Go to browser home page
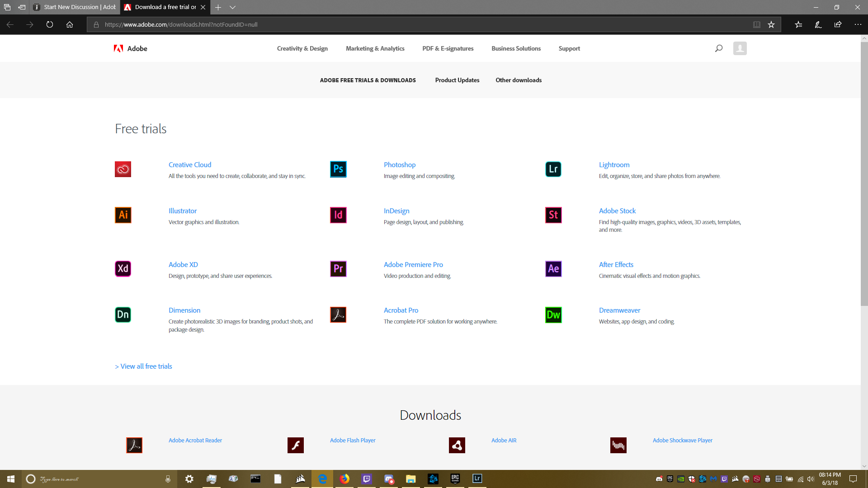 coord(70,25)
